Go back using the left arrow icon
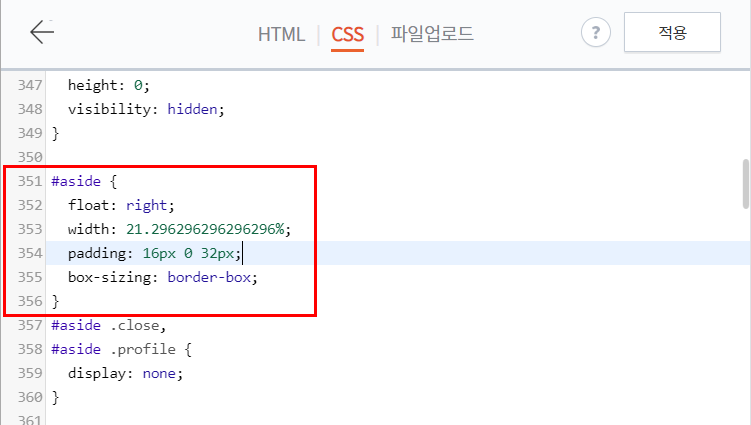751x425 pixels. point(42,32)
